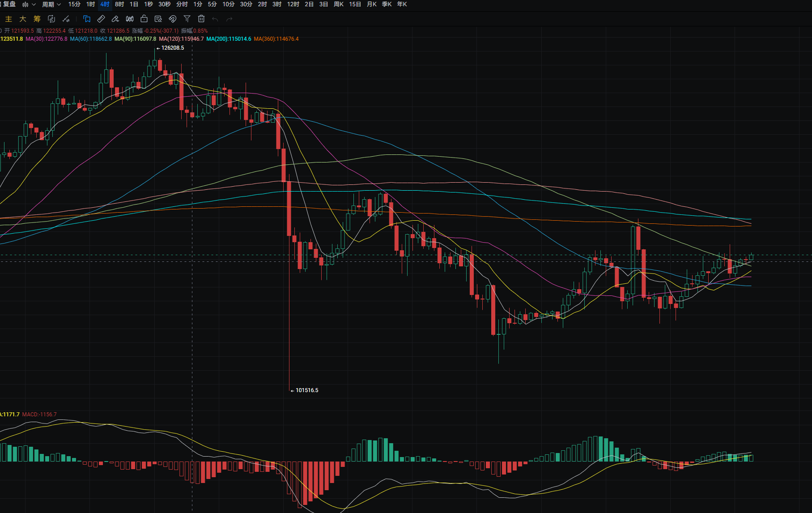Viewport: 812px width, 513px height.
Task: Switch to the 1日 timeframe
Action: [134, 4]
